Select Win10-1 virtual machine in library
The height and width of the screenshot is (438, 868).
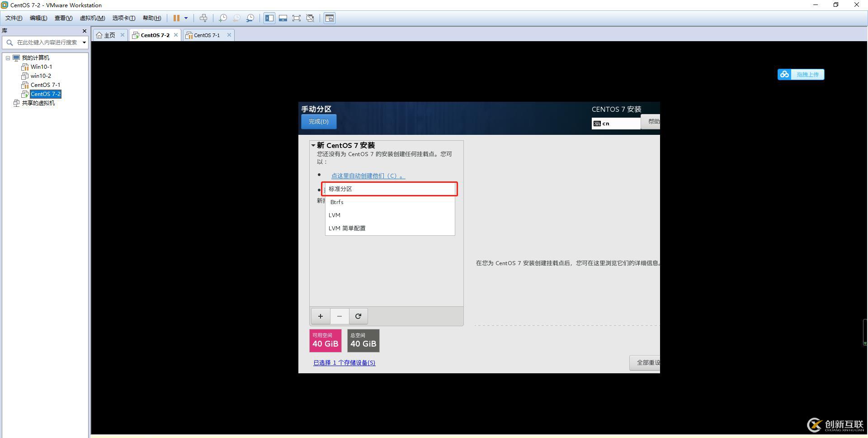pos(41,67)
